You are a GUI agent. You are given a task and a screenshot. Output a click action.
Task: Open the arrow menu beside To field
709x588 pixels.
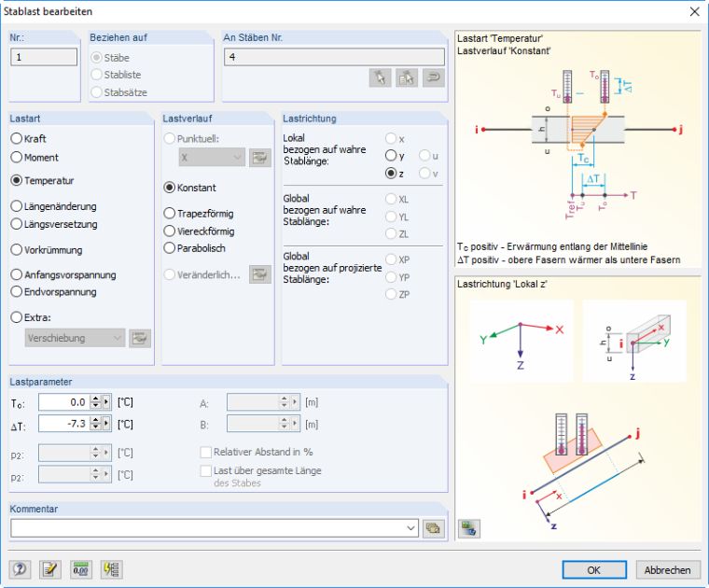click(106, 401)
